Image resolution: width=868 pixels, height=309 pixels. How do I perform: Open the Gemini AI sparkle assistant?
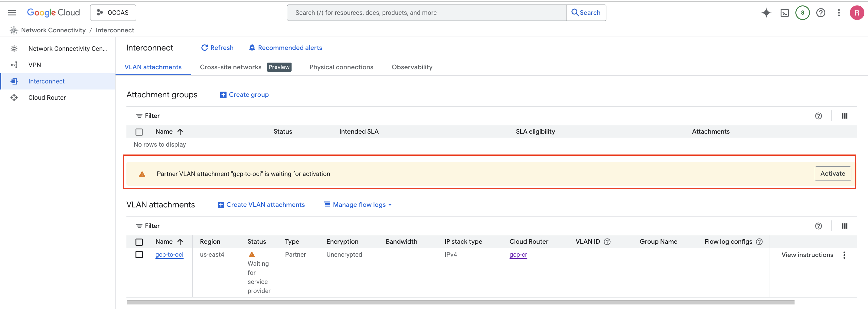pyautogui.click(x=766, y=13)
